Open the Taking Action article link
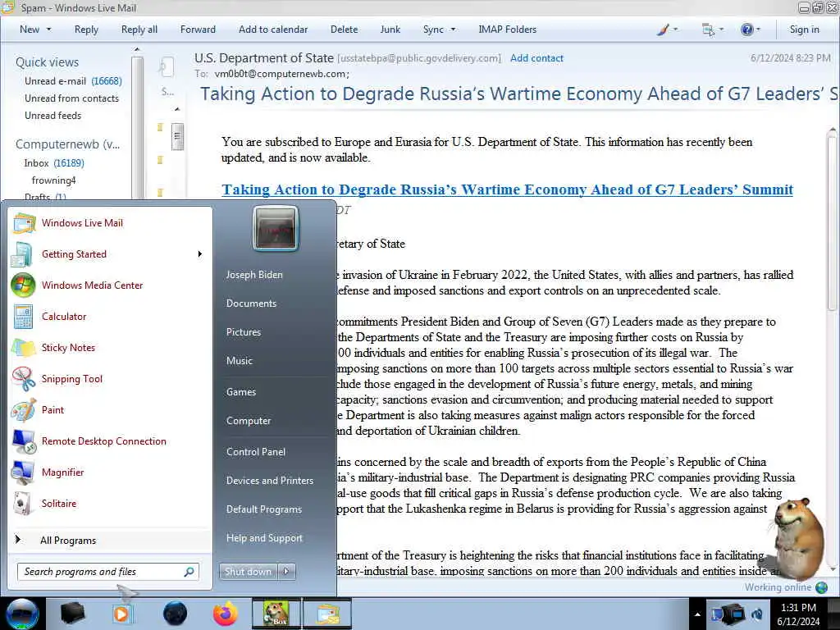The height and width of the screenshot is (630, 840). [x=507, y=189]
